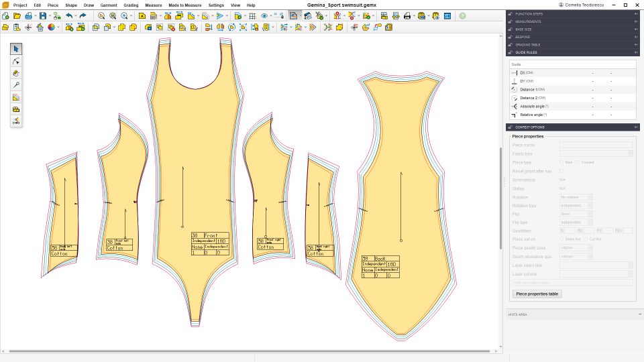Tick the Reset ghost after save checkbox
This screenshot has width=644, height=362.
point(561,171)
